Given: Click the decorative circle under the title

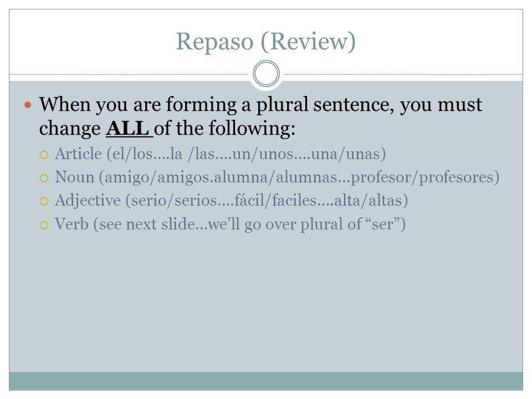Looking at the screenshot, I should 267,74.
